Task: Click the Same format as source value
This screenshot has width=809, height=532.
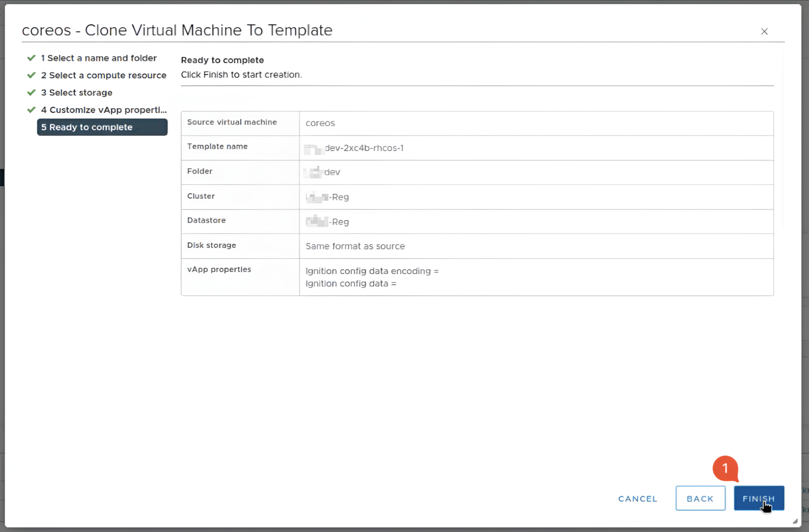Action: pyautogui.click(x=355, y=246)
